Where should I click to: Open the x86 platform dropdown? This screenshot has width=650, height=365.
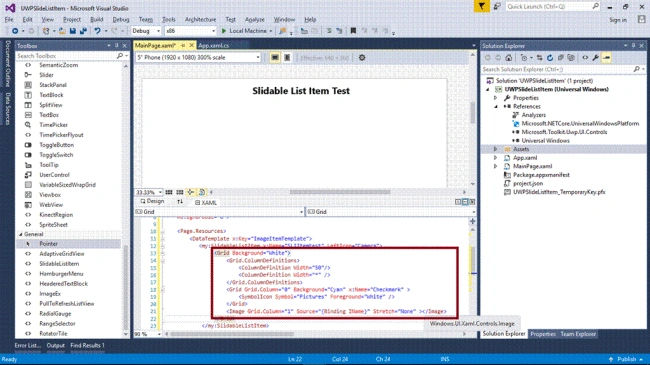pyautogui.click(x=191, y=31)
